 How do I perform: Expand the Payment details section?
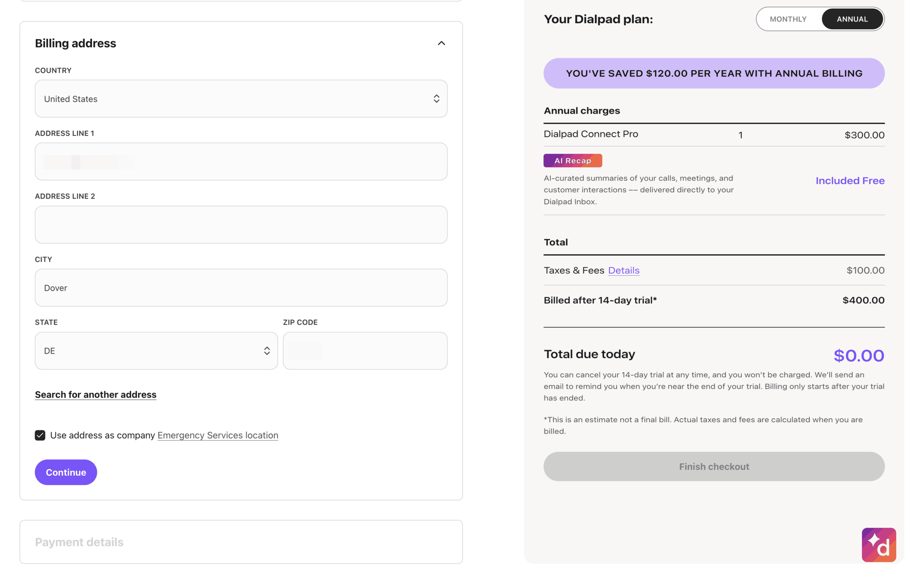tap(79, 542)
